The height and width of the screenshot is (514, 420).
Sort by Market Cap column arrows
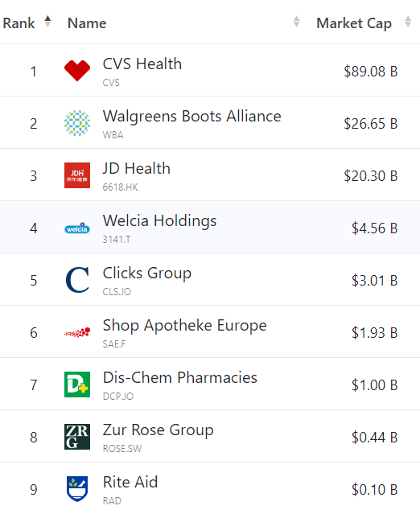coord(408,22)
